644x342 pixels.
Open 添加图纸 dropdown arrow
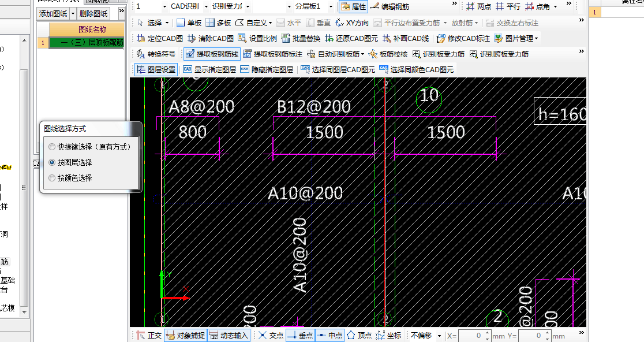[x=73, y=13]
